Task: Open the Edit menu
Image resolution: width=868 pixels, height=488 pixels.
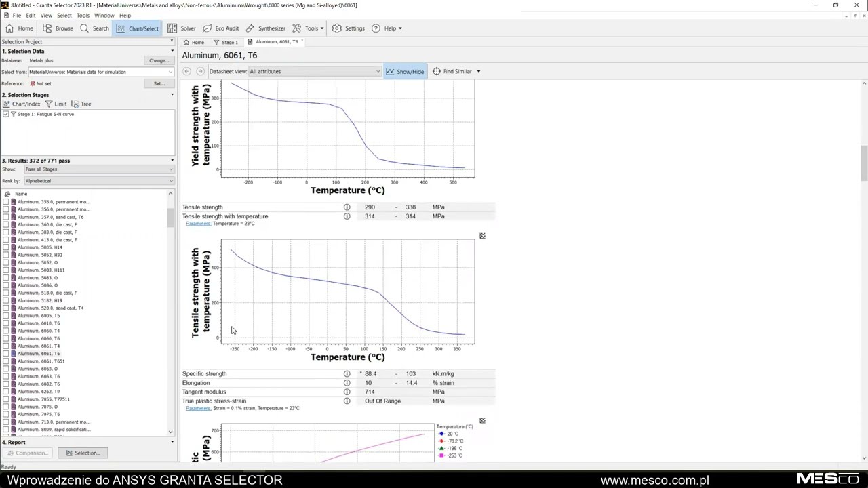Action: (31, 16)
